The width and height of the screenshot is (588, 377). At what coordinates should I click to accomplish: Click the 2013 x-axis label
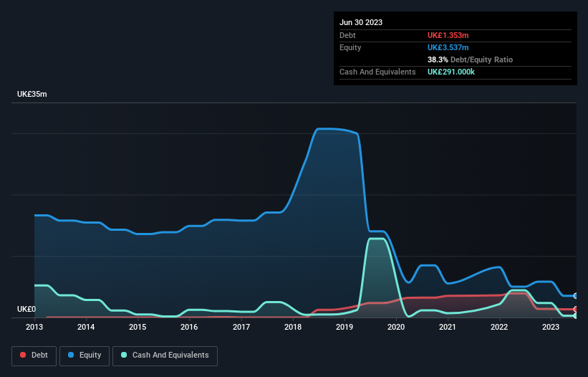pos(34,327)
